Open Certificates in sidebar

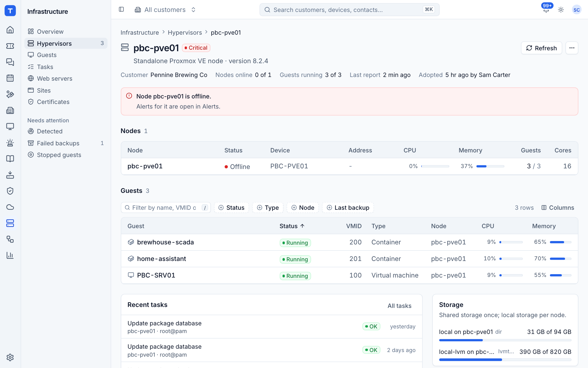pyautogui.click(x=66, y=102)
